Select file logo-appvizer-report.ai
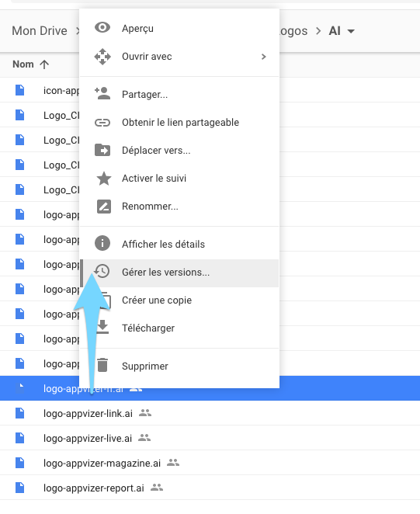This screenshot has width=420, height=514. click(x=94, y=488)
